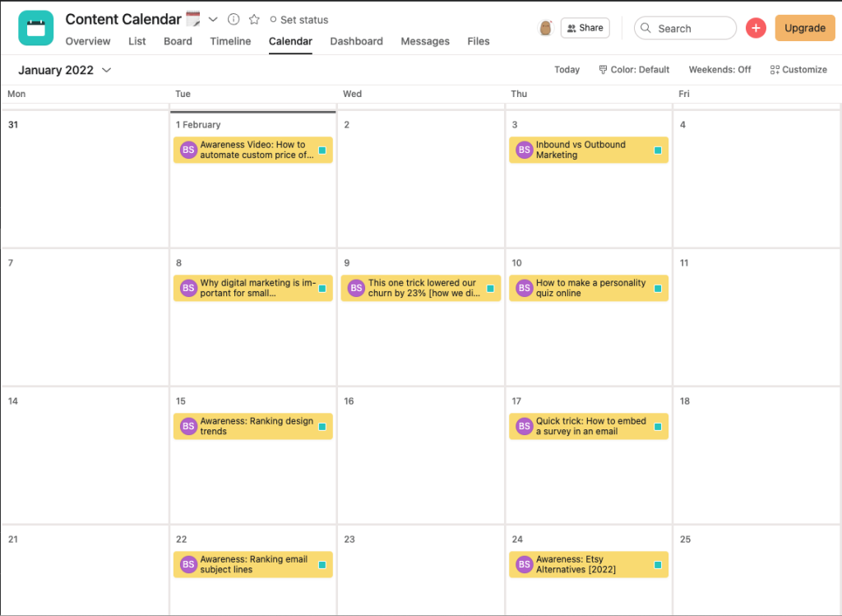This screenshot has height=616, width=842.
Task: Click the Search input field
Action: click(x=685, y=28)
